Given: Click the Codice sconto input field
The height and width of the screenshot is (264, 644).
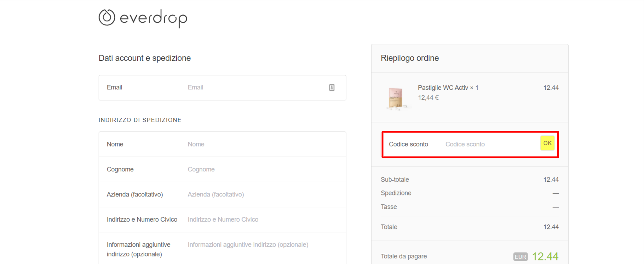Looking at the screenshot, I should coord(490,144).
